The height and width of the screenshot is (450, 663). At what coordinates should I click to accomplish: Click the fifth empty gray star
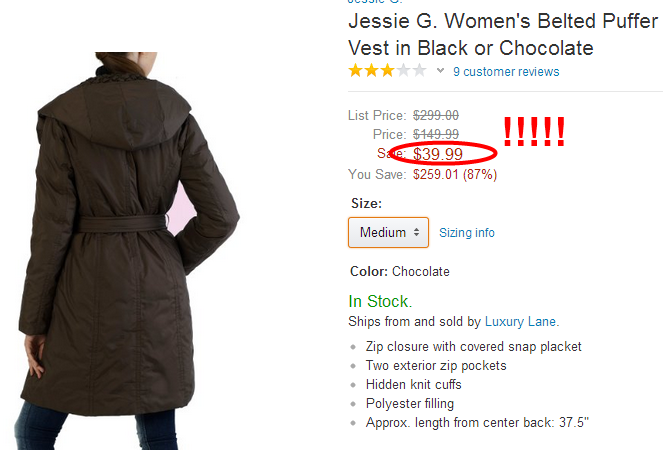[x=419, y=70]
